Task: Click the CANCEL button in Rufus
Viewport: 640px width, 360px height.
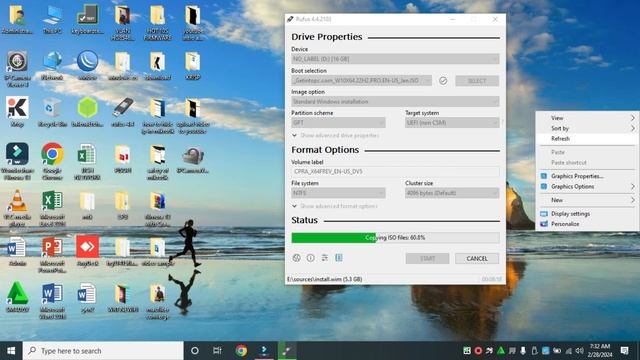Action: coord(477,258)
